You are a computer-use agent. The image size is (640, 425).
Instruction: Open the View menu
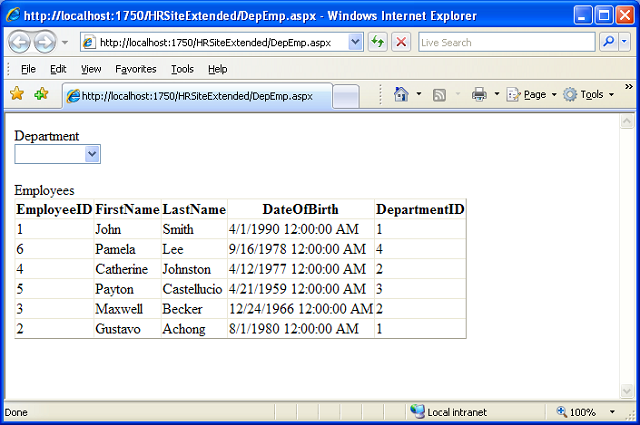coord(91,69)
